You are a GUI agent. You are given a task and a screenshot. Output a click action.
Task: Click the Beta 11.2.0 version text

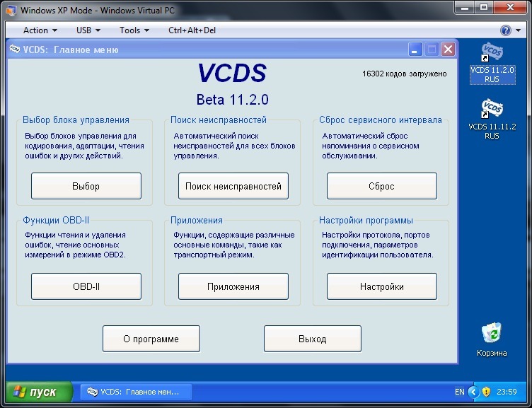(233, 100)
